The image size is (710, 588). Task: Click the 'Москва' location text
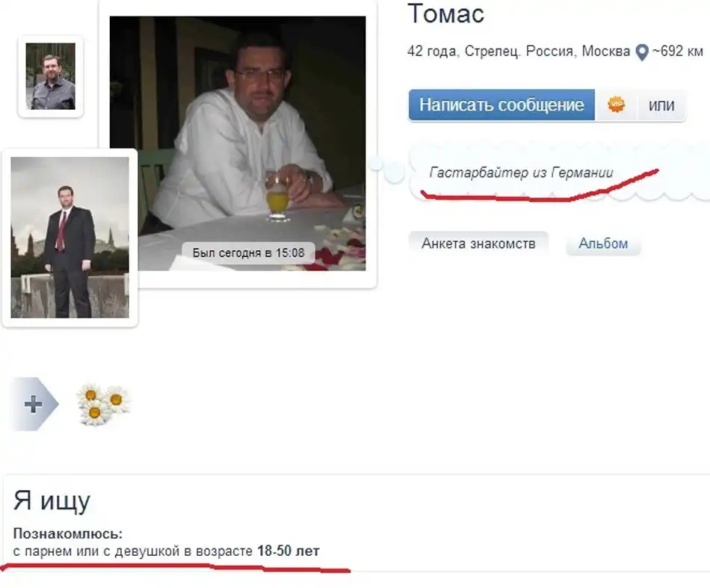click(606, 51)
